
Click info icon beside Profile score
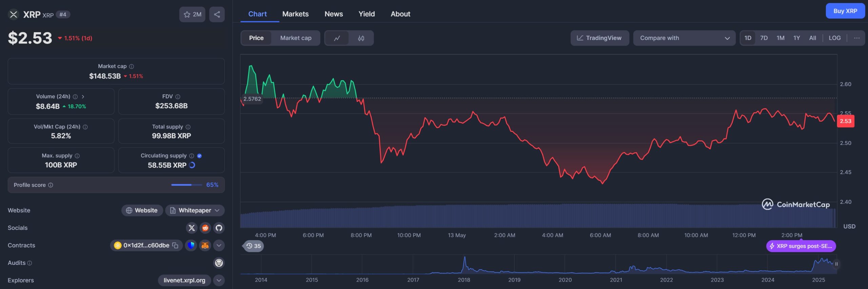click(51, 185)
